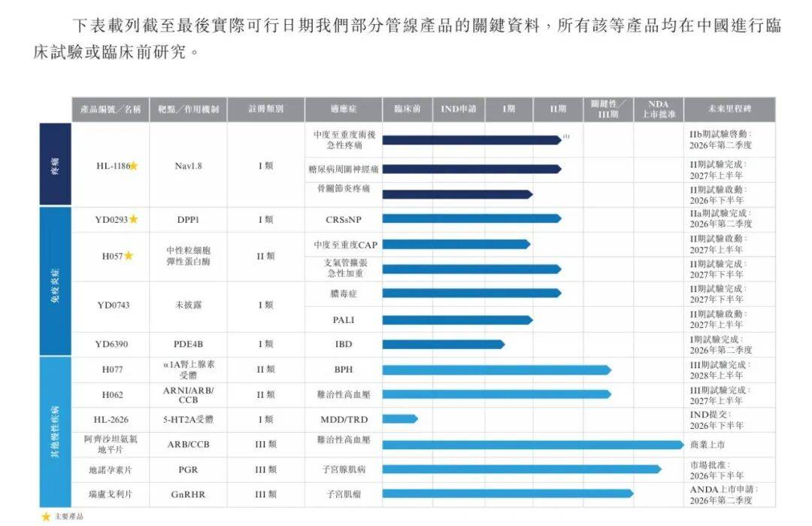Select the light blue arrow bar for BPH
The width and height of the screenshot is (812, 526).
(x=496, y=369)
